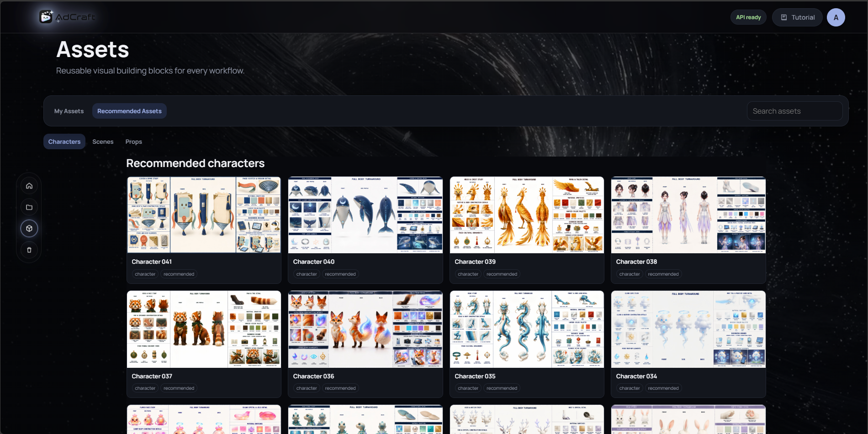Viewport: 868px width, 434px height.
Task: Select the Recommended Assets tab
Action: 129,111
